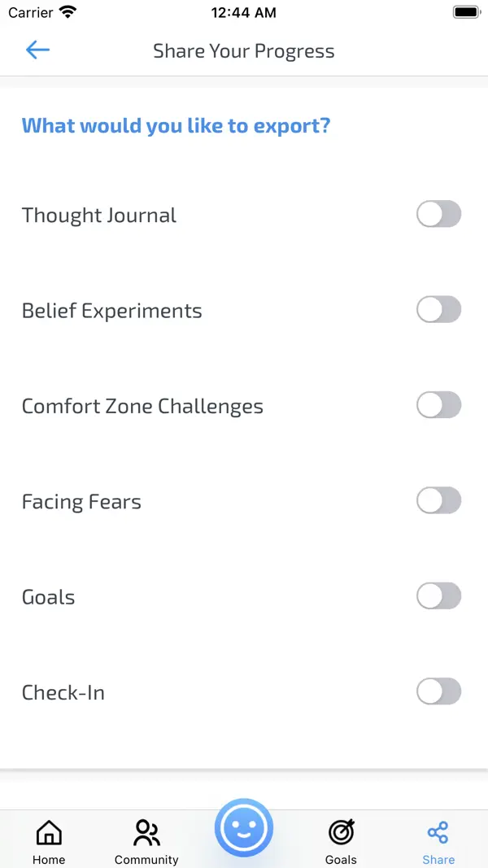Tap the blue back arrow
The image size is (488, 868).
(37, 50)
